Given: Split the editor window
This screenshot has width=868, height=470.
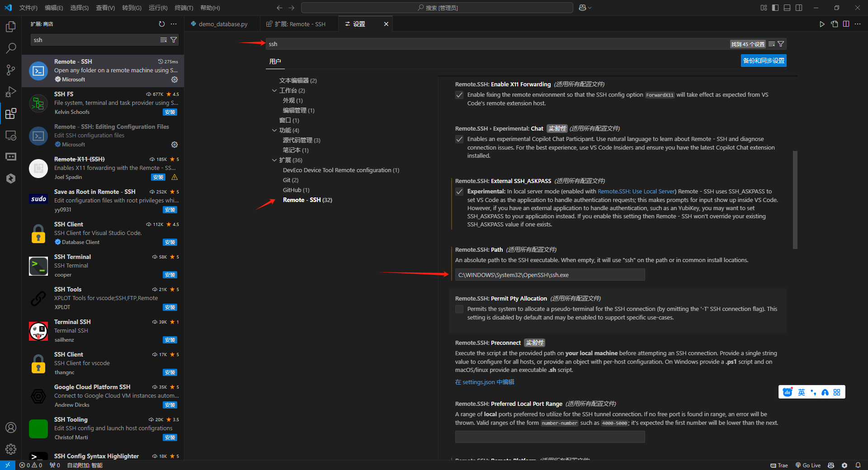Looking at the screenshot, I should click(846, 24).
